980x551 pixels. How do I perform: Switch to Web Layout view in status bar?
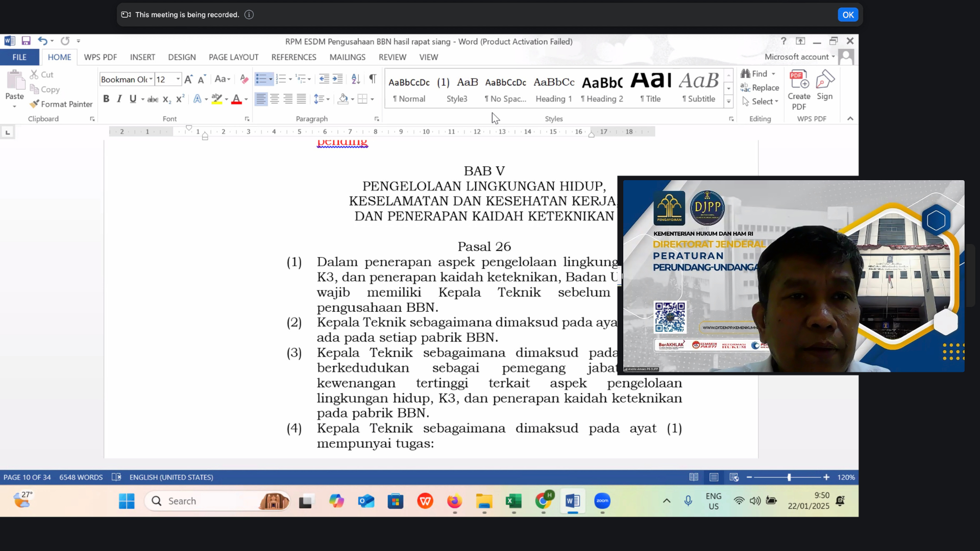[x=734, y=477]
